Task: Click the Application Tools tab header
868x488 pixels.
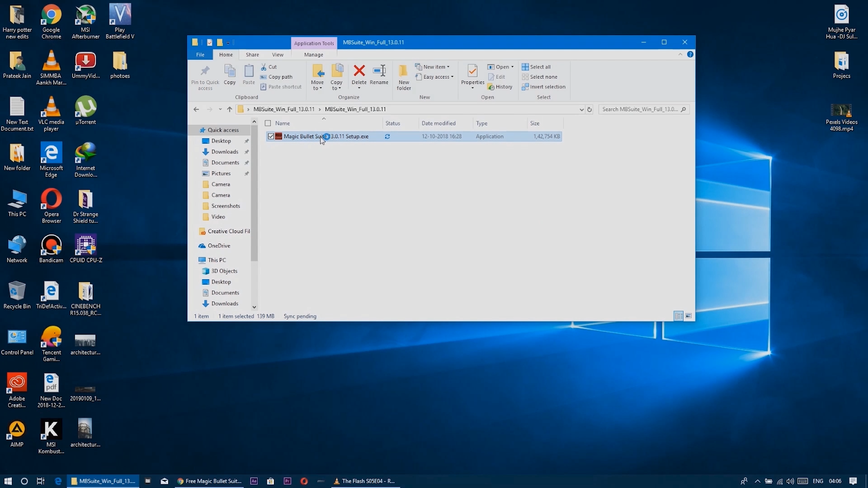Action: (x=314, y=43)
